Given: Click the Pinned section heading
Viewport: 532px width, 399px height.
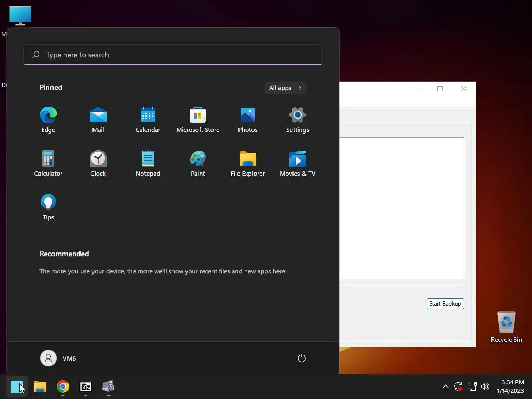Looking at the screenshot, I should 51,87.
